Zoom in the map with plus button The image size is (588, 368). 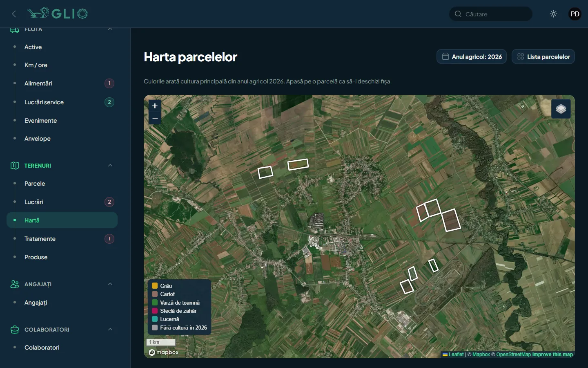click(x=155, y=106)
